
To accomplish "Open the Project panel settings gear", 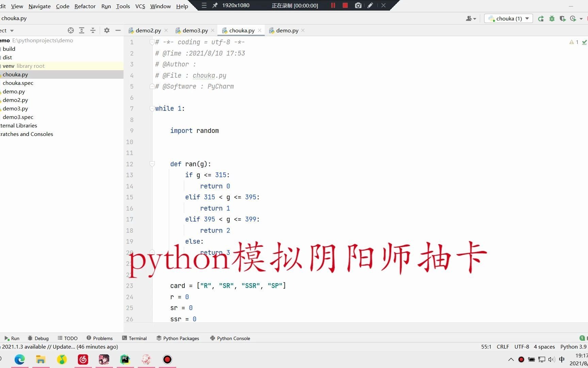I will pyautogui.click(x=107, y=30).
